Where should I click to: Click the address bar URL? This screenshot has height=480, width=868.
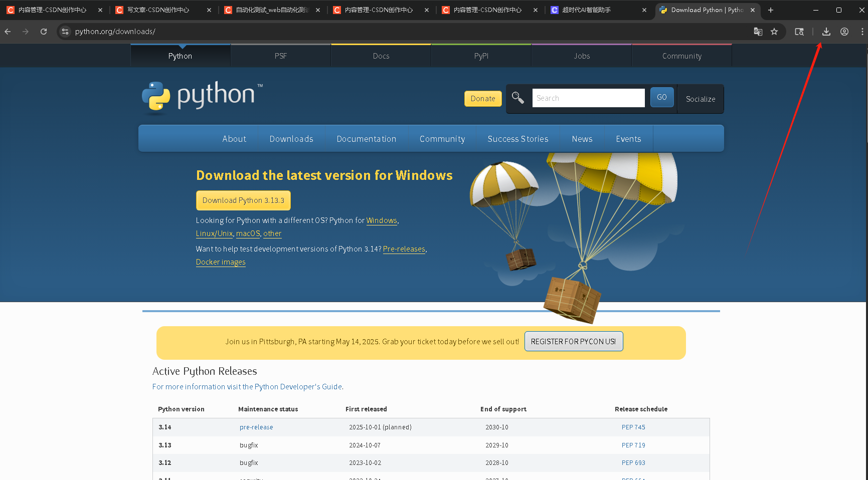pyautogui.click(x=115, y=32)
